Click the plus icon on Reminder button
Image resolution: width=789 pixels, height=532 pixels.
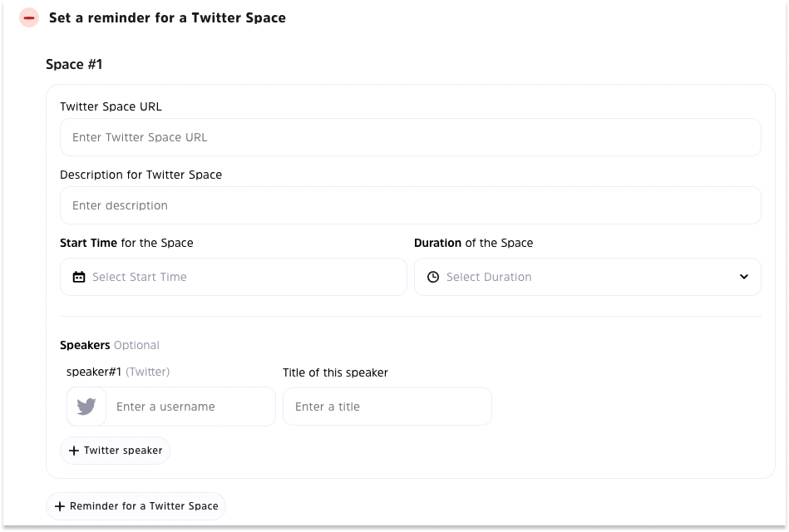(60, 506)
